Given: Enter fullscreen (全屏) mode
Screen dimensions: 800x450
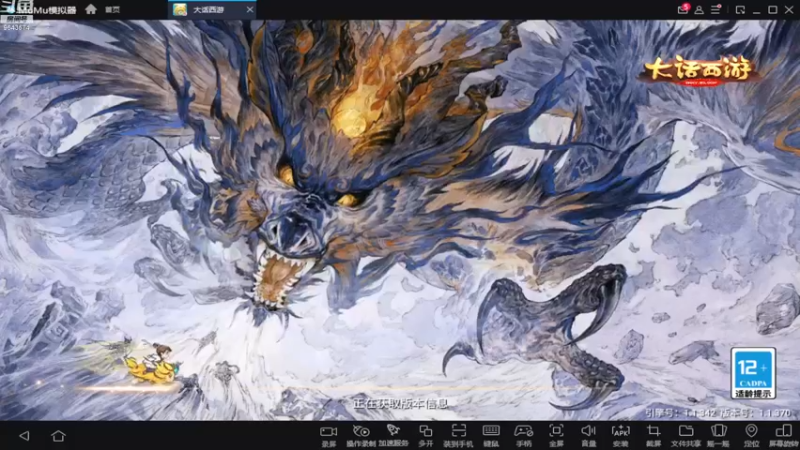Looking at the screenshot, I should [556, 436].
